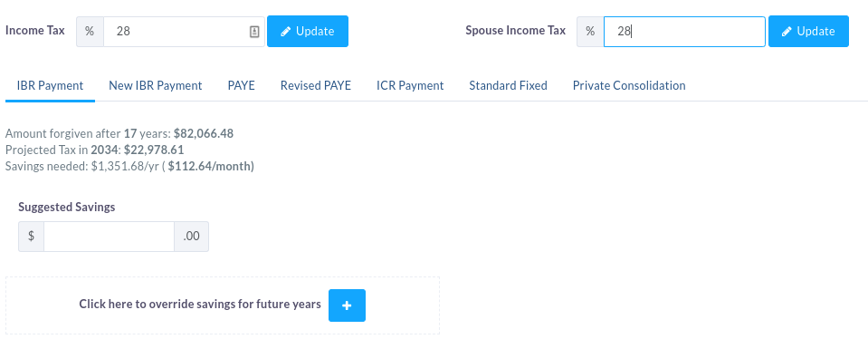Click the Spouse Income Tax label
Screen dimensions: 868x339
515,31
